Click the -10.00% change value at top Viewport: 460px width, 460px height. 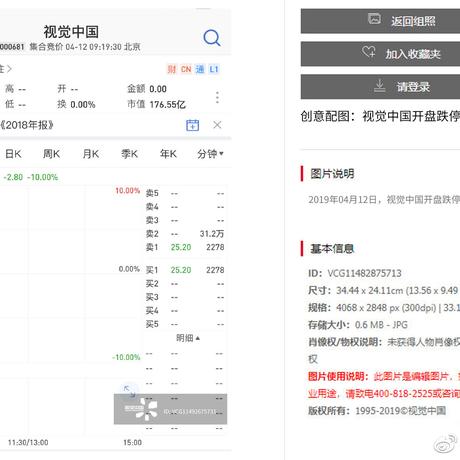point(42,177)
